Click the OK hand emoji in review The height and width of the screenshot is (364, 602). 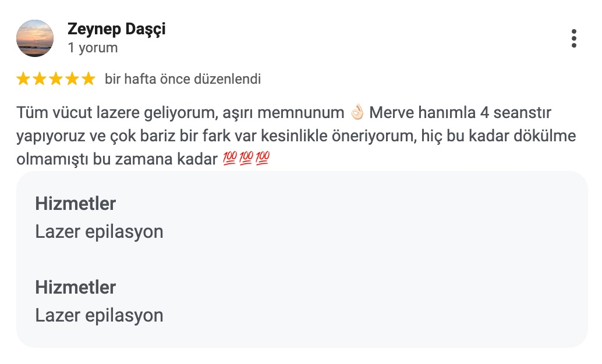(x=357, y=112)
